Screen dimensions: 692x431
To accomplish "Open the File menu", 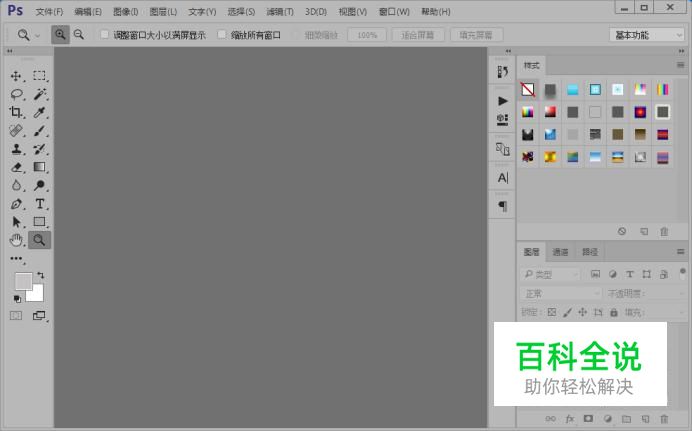I will click(49, 12).
